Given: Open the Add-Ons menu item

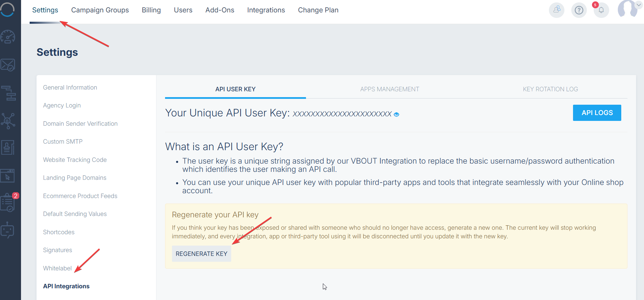Looking at the screenshot, I should coord(220,10).
